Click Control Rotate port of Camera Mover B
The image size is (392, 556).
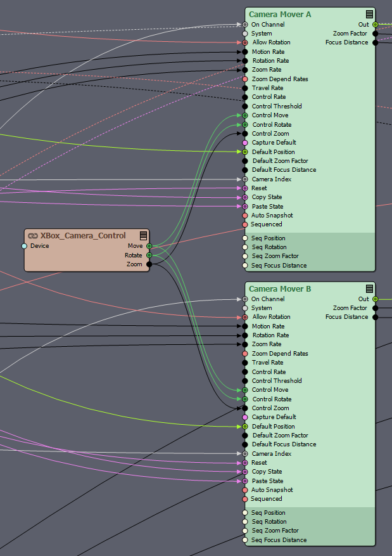point(244,399)
